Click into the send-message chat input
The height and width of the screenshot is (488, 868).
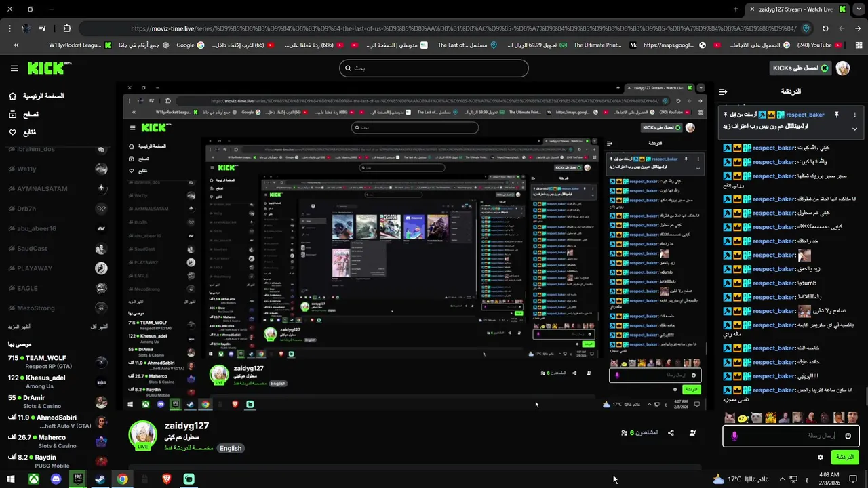click(790, 436)
